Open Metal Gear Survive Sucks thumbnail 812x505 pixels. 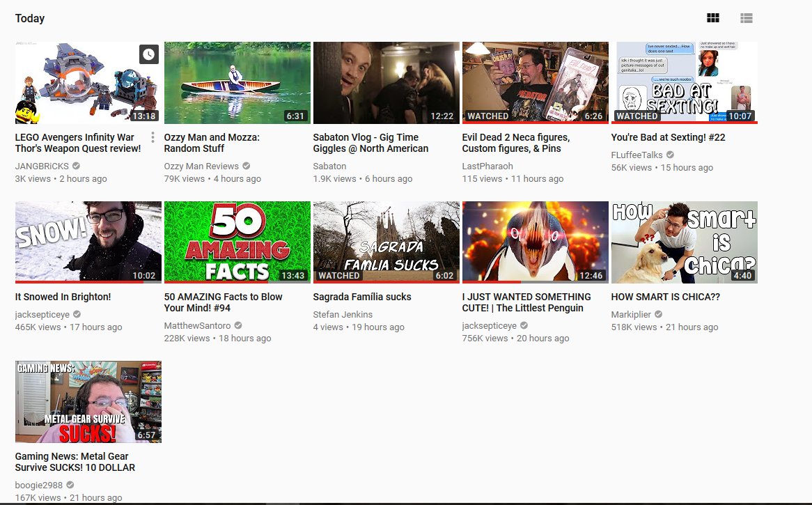point(88,402)
